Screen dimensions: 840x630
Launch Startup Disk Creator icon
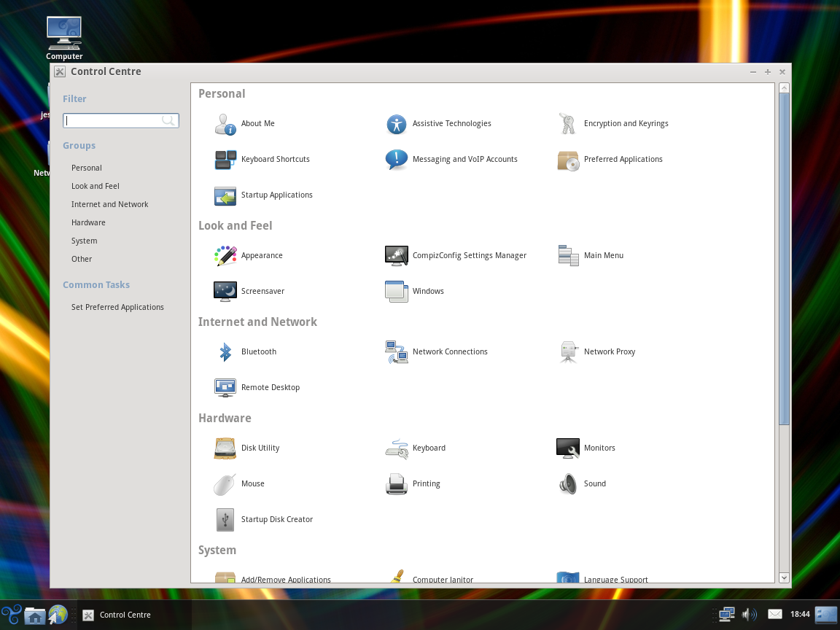(225, 520)
